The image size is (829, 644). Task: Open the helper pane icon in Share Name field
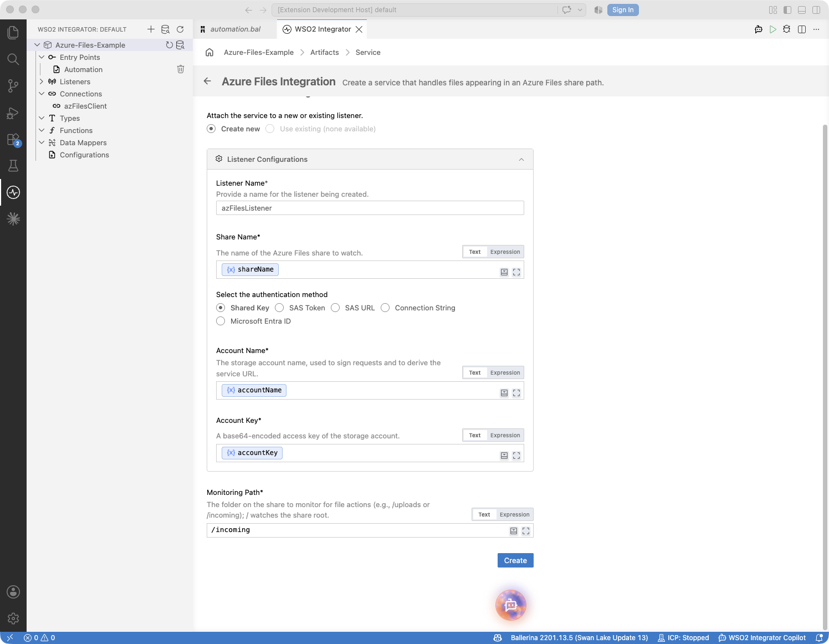point(504,272)
